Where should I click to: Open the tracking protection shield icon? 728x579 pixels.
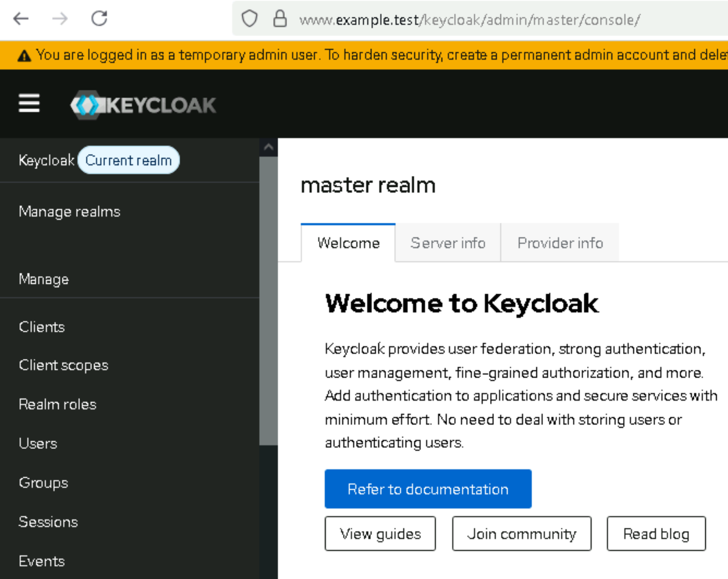click(250, 19)
